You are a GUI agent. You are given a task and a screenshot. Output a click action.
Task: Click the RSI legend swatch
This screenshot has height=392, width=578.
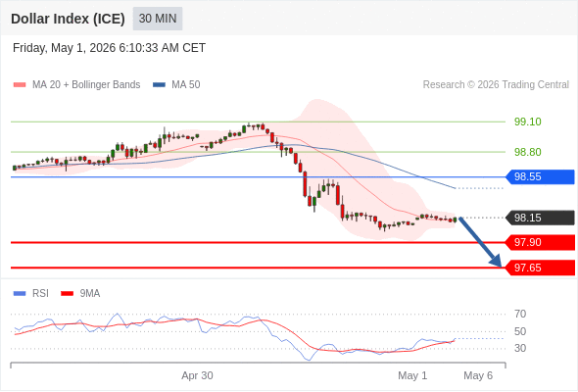[x=20, y=294]
